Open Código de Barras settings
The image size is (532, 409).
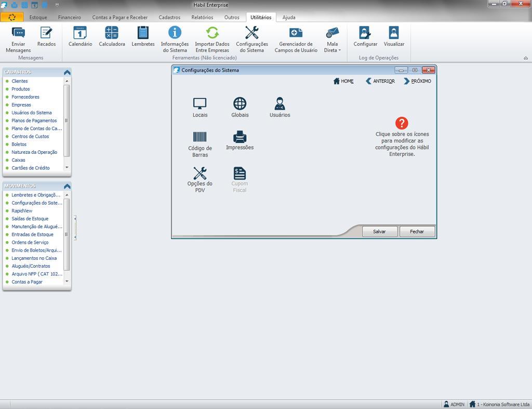[x=200, y=144]
